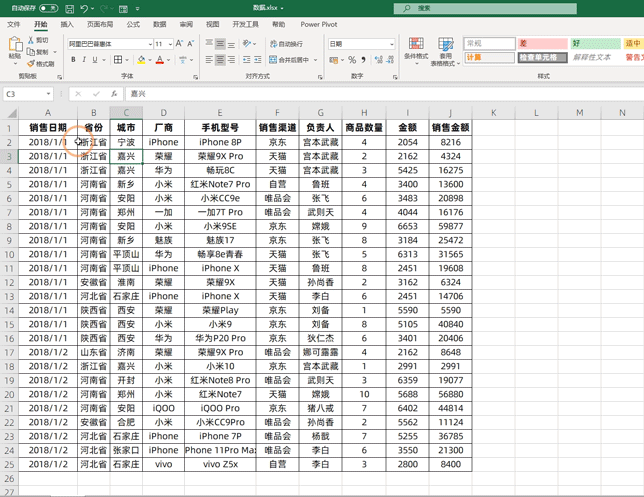Apply the 检查单元格 (Check Cell) style
This screenshot has width=644, height=497.
tap(542, 58)
